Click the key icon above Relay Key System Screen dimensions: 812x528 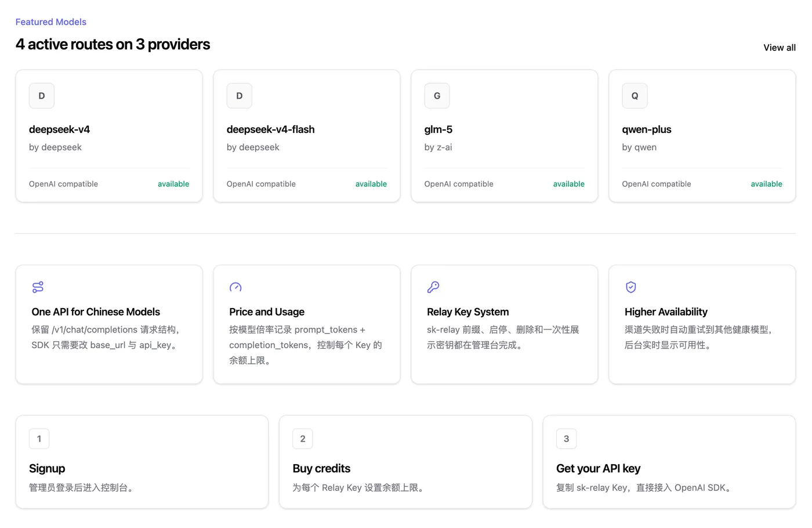pos(433,287)
